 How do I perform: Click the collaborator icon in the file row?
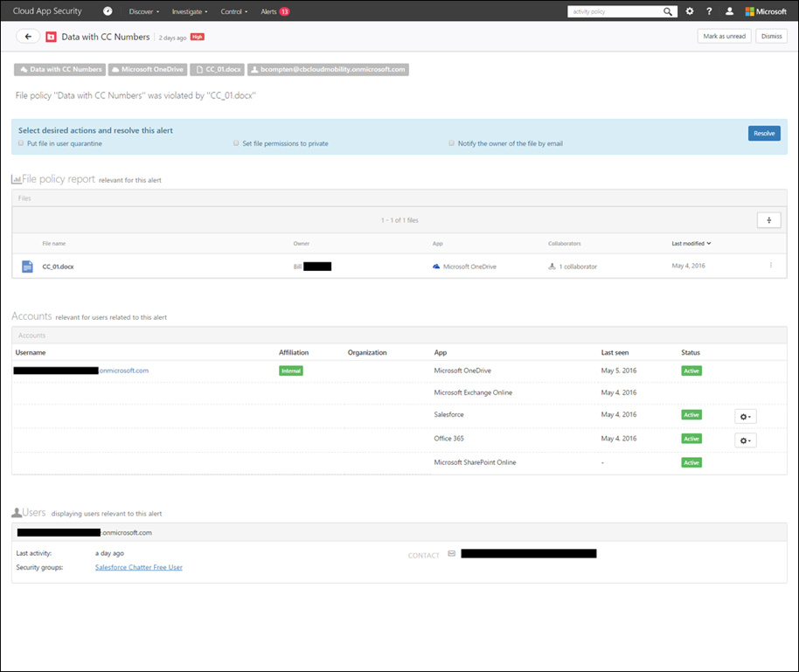click(x=552, y=267)
